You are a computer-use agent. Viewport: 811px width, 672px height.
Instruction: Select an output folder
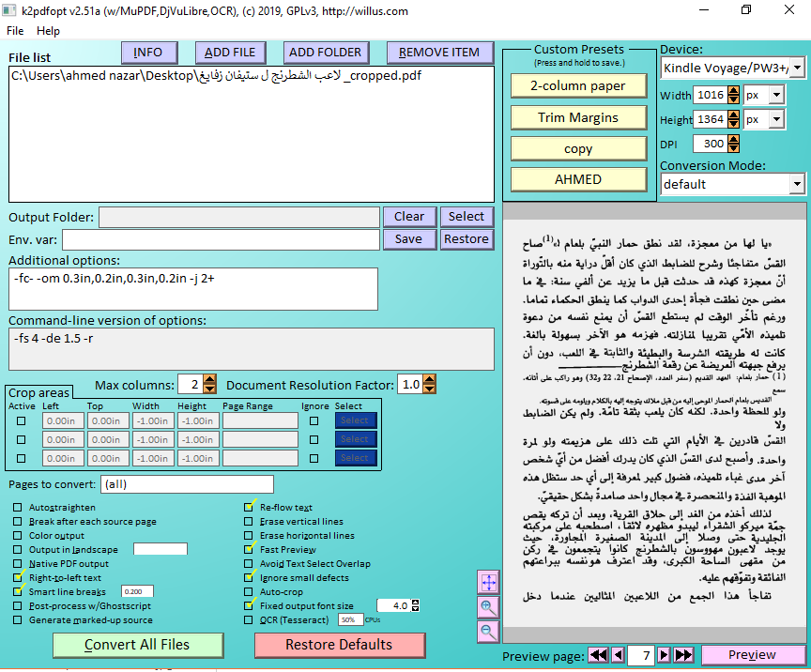coord(467,217)
